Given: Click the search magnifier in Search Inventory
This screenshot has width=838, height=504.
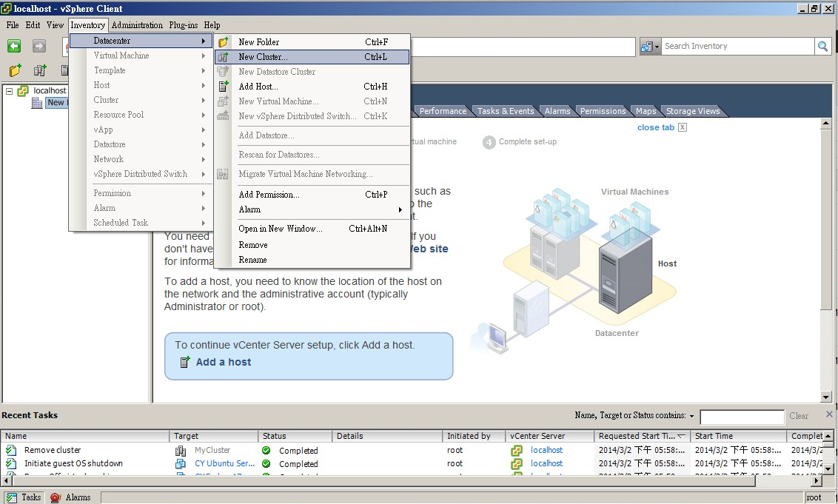Looking at the screenshot, I should click(x=822, y=46).
